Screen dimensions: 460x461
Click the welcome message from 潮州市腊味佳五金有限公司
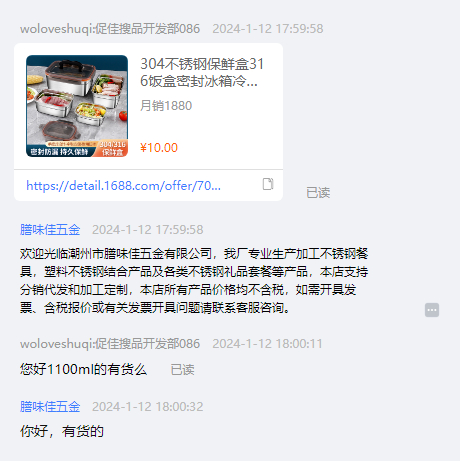coord(194,281)
